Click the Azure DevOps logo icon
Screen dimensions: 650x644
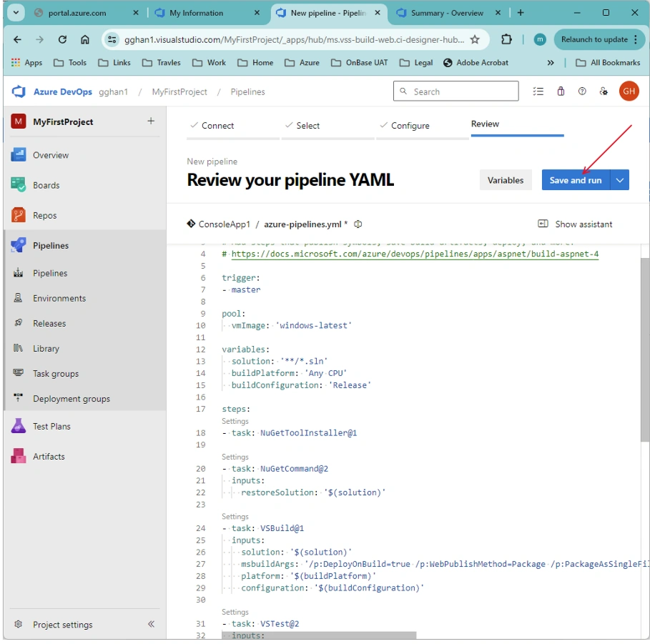coord(19,91)
